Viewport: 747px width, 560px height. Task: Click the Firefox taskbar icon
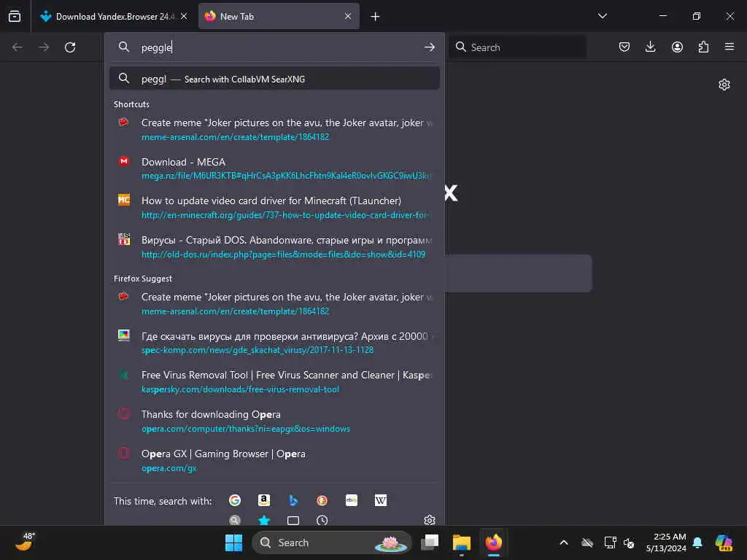(494, 542)
